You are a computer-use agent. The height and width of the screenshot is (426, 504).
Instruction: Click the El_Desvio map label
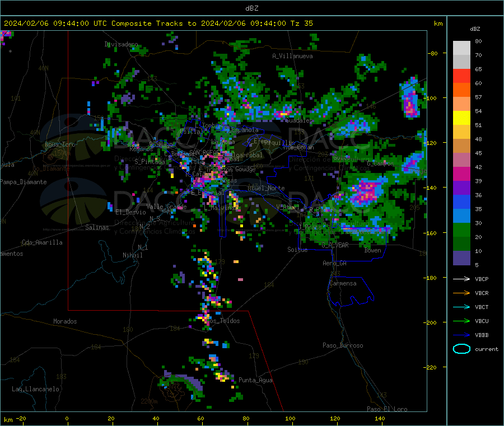click(130, 212)
